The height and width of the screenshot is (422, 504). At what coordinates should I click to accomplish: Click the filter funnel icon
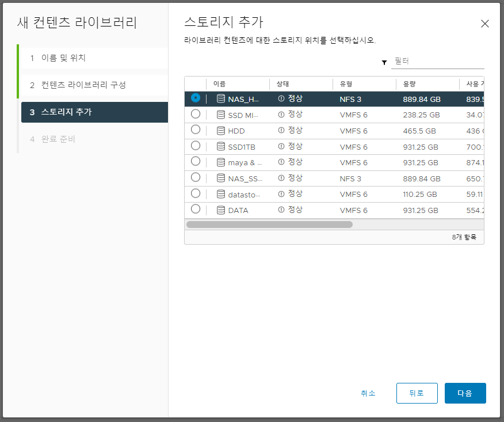click(384, 62)
